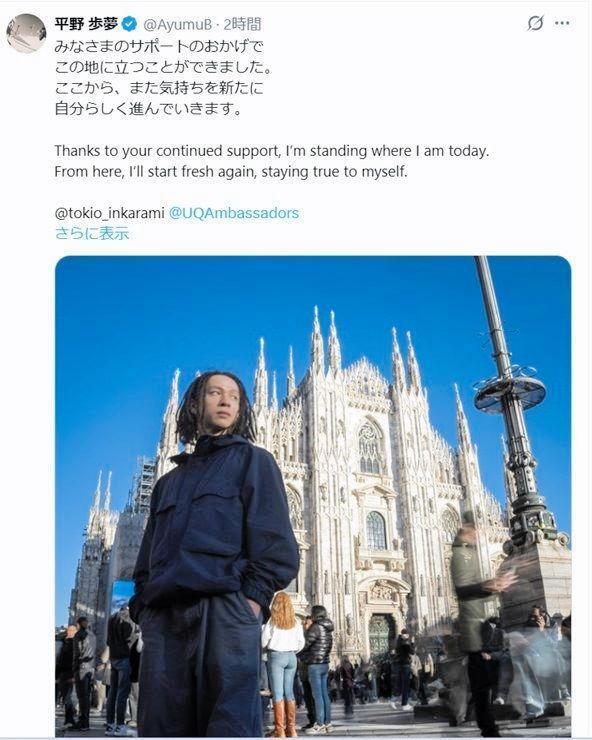
Task: Click the @AyumuB handle
Action: (x=177, y=24)
